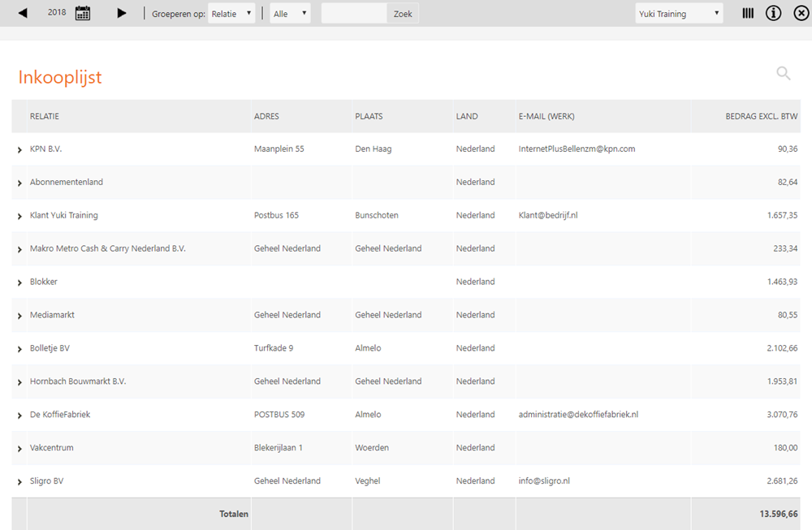
Task: Click amount 2.102,66 for Bolletje BV
Action: click(782, 348)
